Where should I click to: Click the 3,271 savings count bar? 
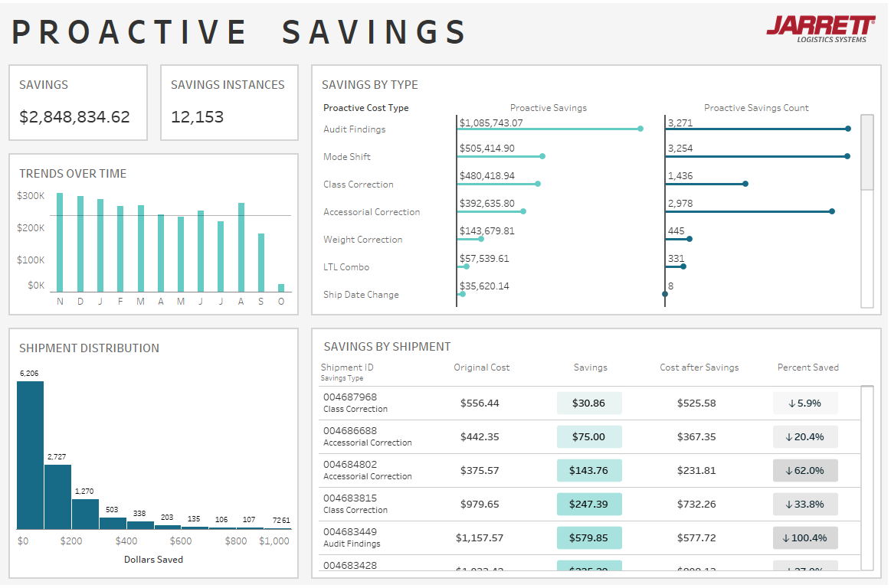[758, 129]
